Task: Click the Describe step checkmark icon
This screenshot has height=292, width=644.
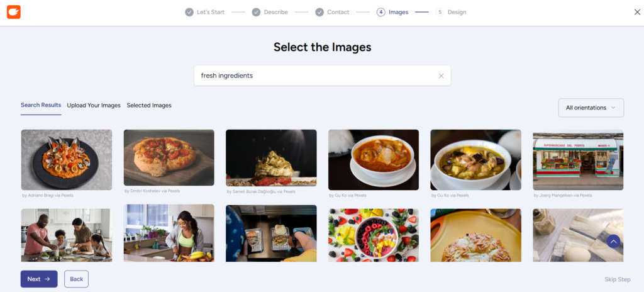Action: tap(256, 12)
